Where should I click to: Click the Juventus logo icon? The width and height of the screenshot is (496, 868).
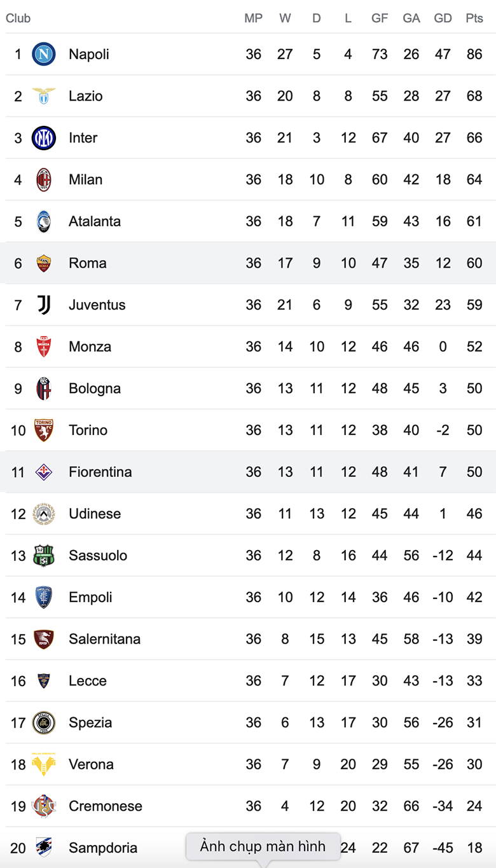pos(44,305)
